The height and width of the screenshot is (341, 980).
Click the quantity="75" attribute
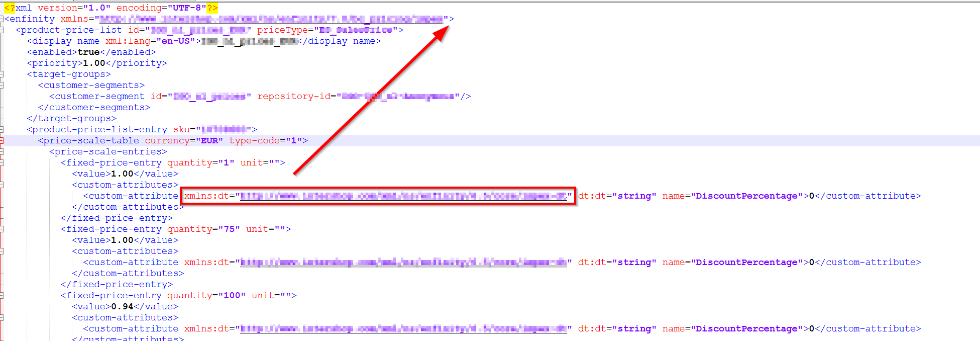pos(203,229)
